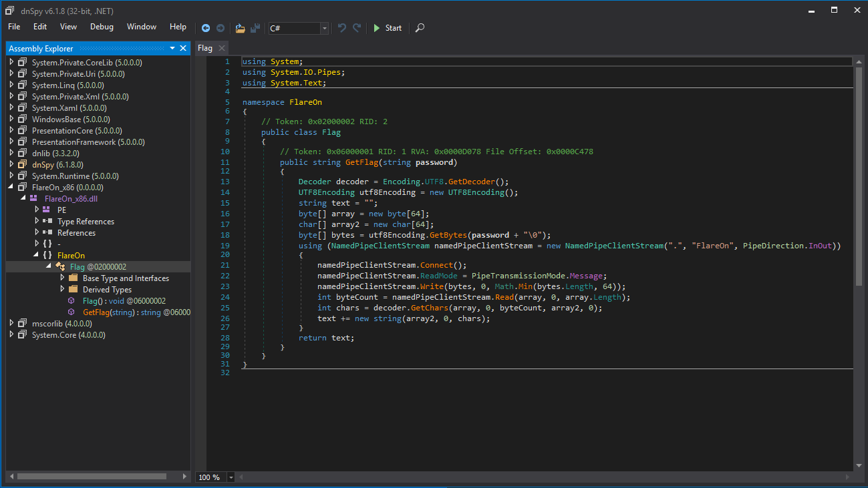Image resolution: width=868 pixels, height=488 pixels.
Task: Click the Redo toolbar icon
Action: pos(357,28)
